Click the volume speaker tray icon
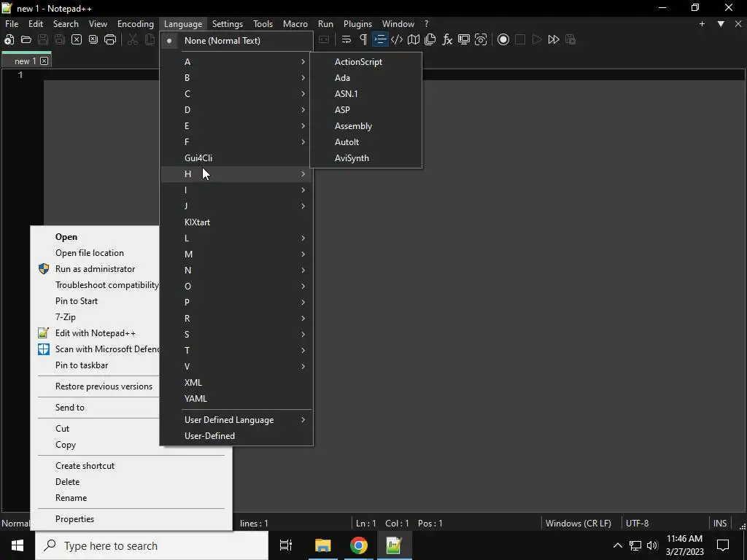 [652, 545]
